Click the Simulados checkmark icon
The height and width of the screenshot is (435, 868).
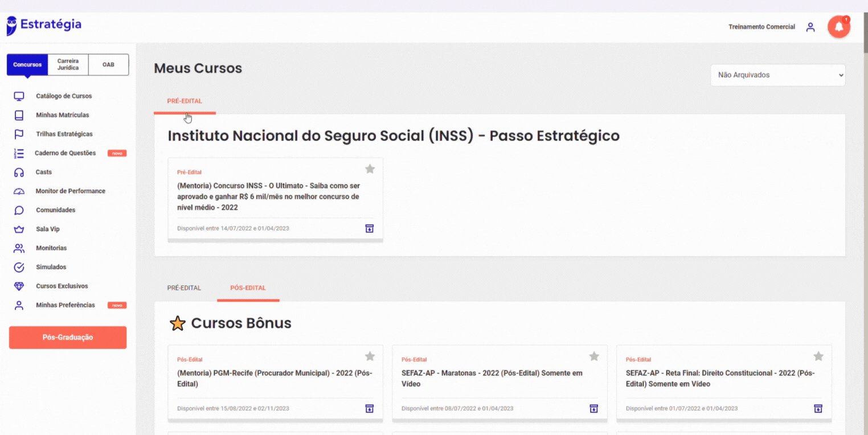pos(19,267)
